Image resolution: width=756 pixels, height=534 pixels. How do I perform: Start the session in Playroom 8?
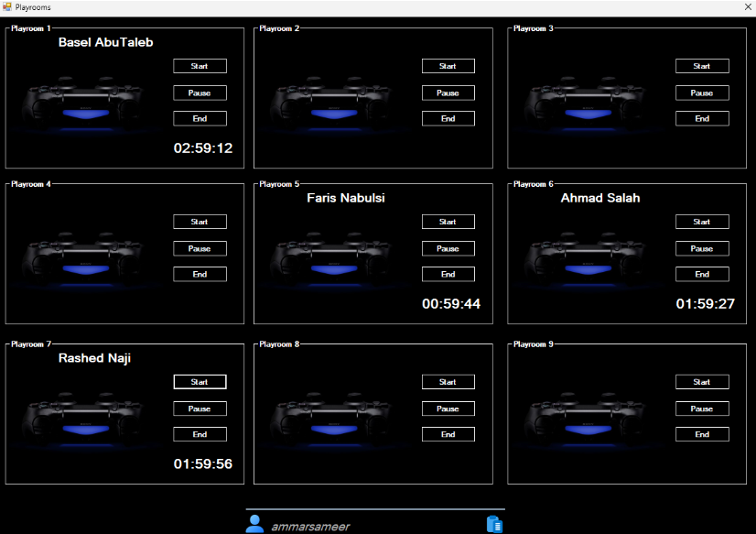pos(448,382)
